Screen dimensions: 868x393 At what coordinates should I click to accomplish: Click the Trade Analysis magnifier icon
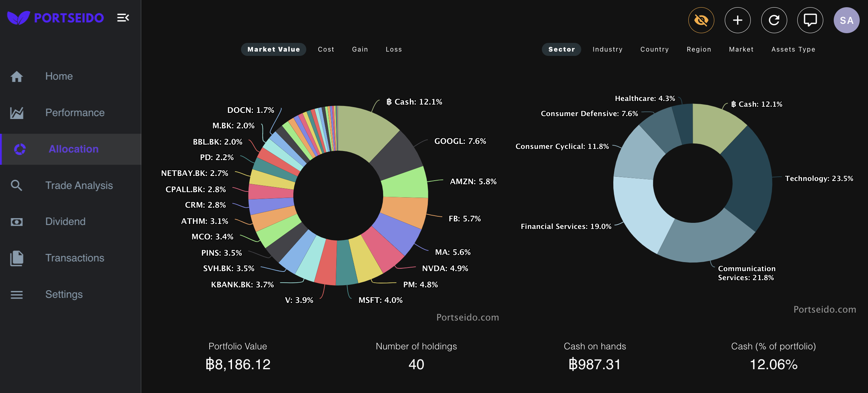[x=17, y=185]
